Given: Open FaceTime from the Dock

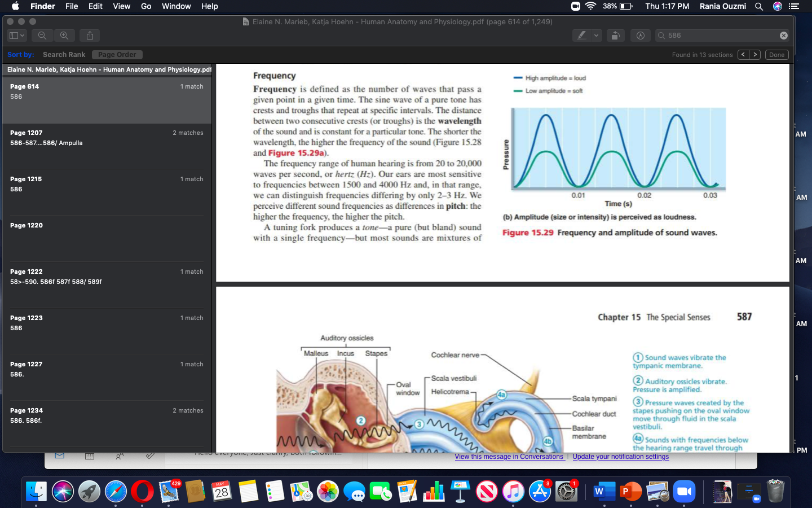Looking at the screenshot, I should pos(381,492).
